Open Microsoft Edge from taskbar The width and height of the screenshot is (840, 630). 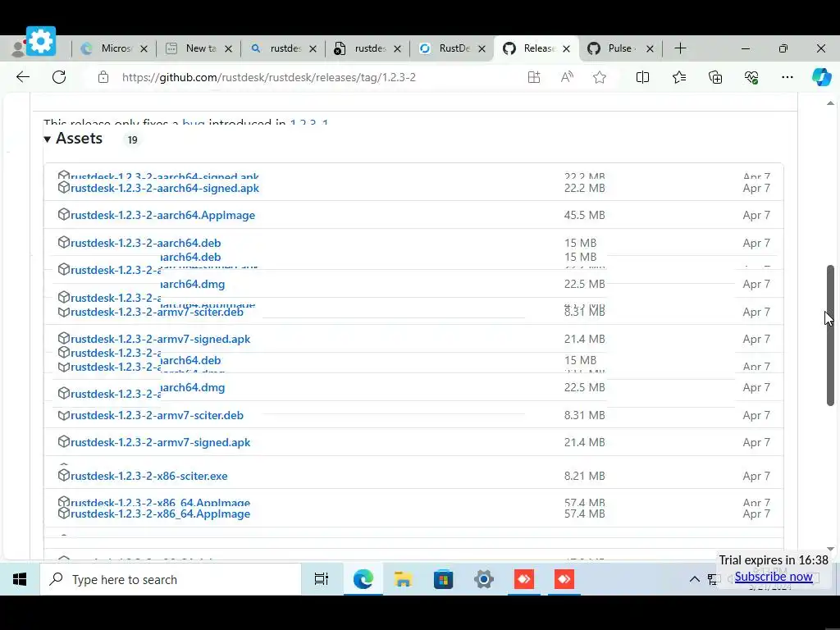pyautogui.click(x=363, y=579)
